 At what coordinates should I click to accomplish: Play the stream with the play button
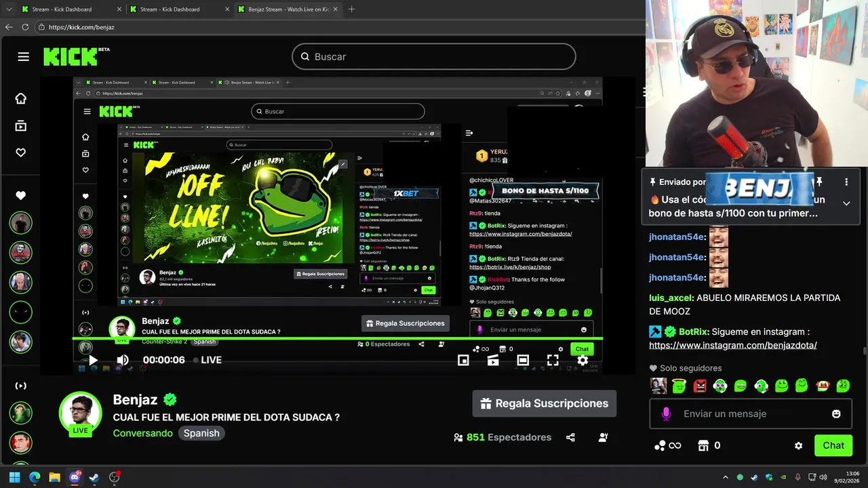pyautogui.click(x=93, y=360)
